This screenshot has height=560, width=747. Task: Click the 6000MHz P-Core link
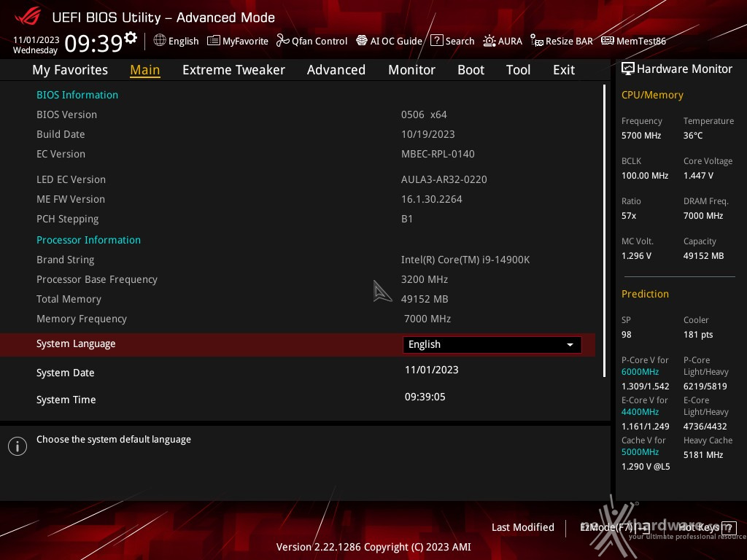tap(640, 372)
